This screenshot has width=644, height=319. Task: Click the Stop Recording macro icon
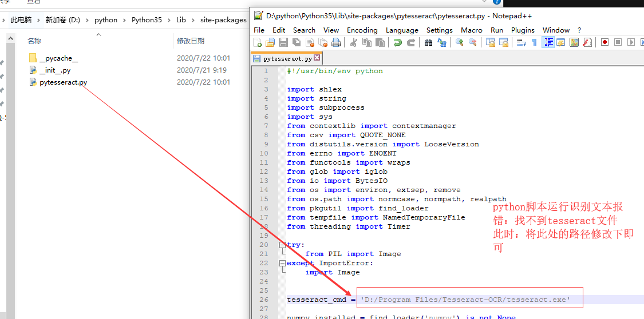(x=618, y=42)
